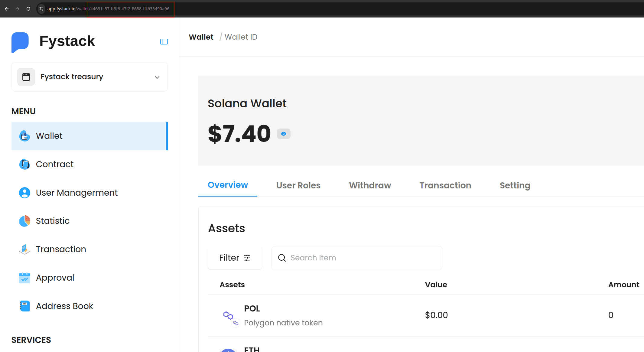
Task: Open site information icon in address bar
Action: point(41,9)
